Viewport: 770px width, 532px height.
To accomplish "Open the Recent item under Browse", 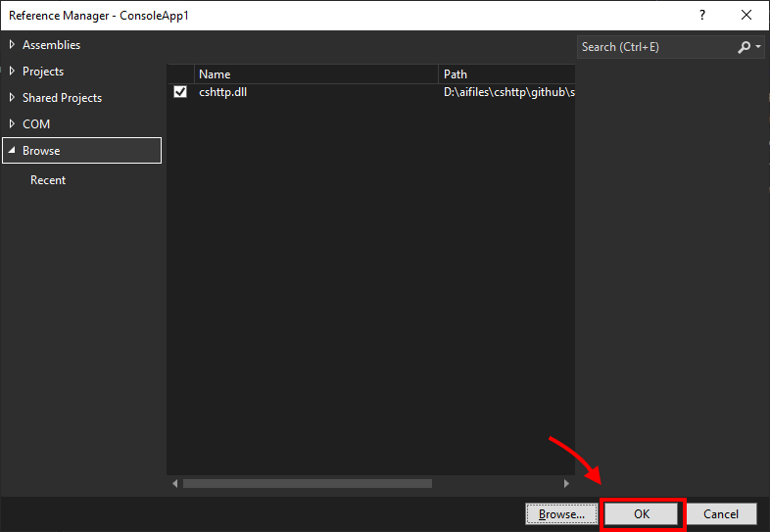I will click(48, 180).
